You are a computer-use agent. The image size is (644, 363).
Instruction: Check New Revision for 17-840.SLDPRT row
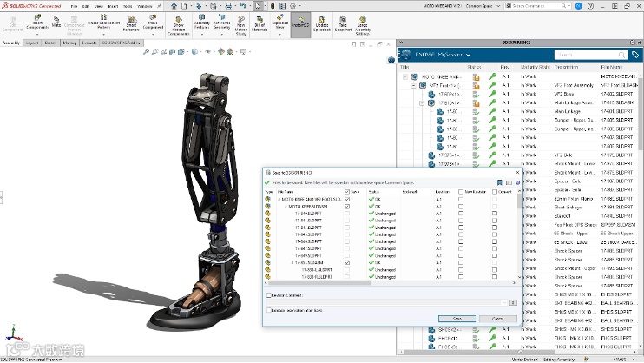pos(461,214)
